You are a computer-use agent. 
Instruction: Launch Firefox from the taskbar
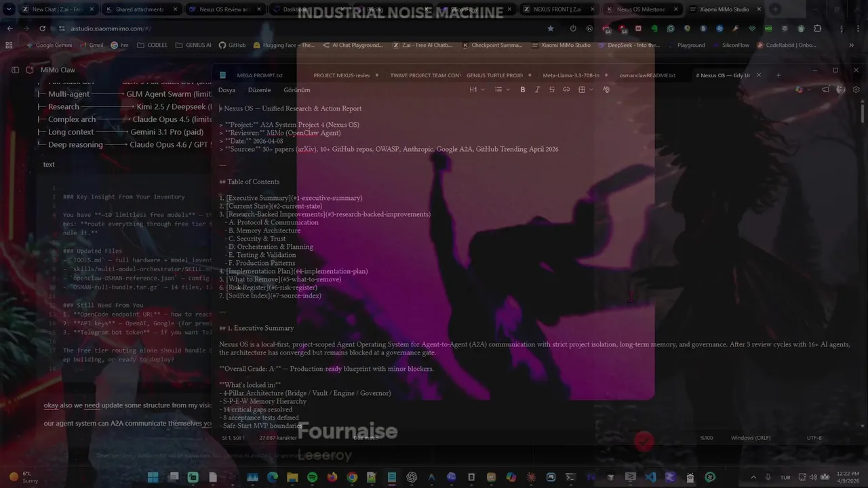click(332, 477)
